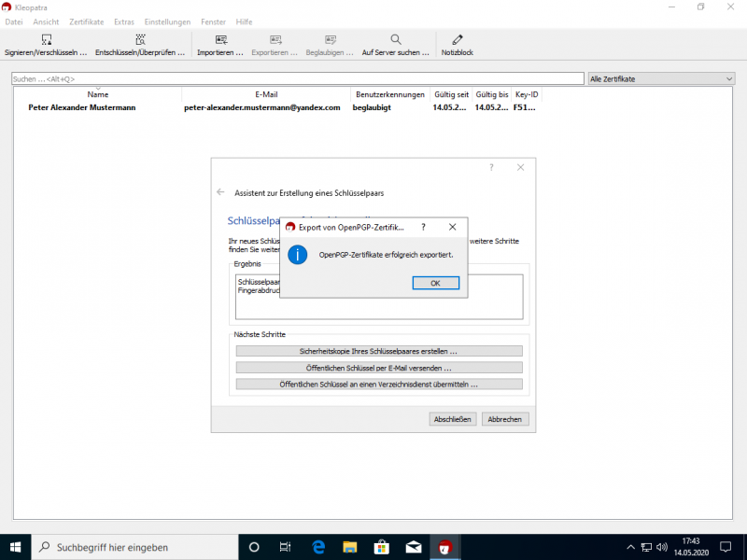Click the Abschließen button
The height and width of the screenshot is (560, 747).
click(453, 419)
